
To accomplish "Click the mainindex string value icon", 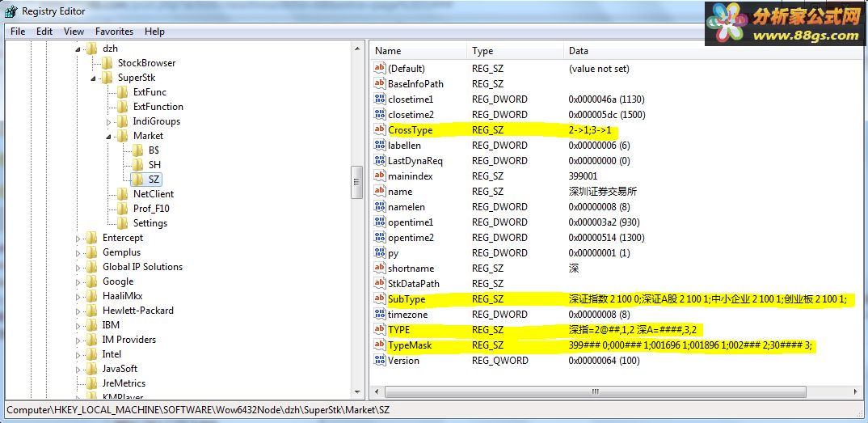I will click(x=380, y=176).
